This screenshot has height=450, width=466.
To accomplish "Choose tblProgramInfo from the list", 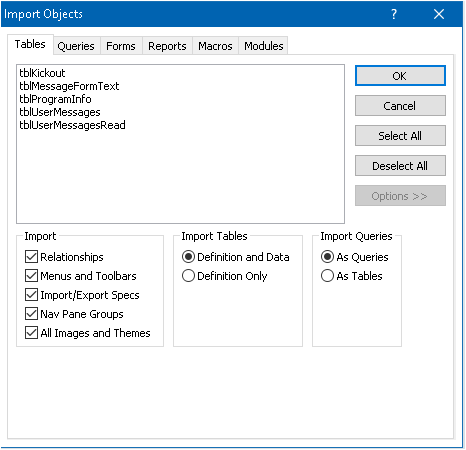I will 55,99.
